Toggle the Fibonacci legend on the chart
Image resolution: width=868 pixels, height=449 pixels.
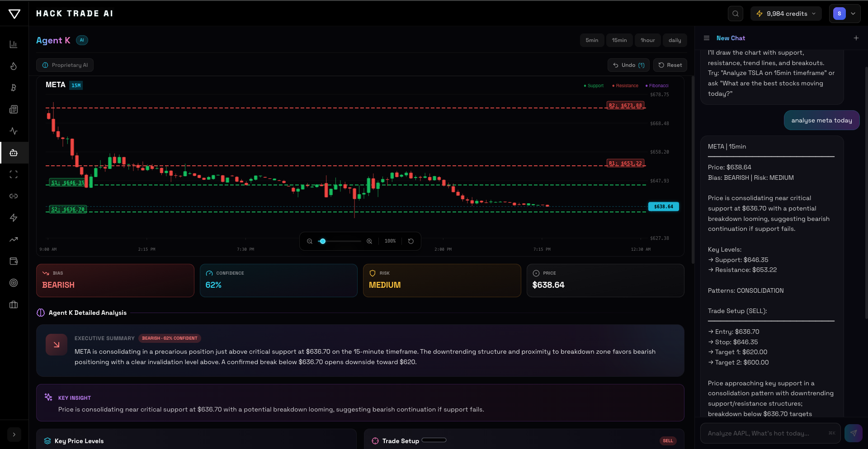tap(656, 85)
